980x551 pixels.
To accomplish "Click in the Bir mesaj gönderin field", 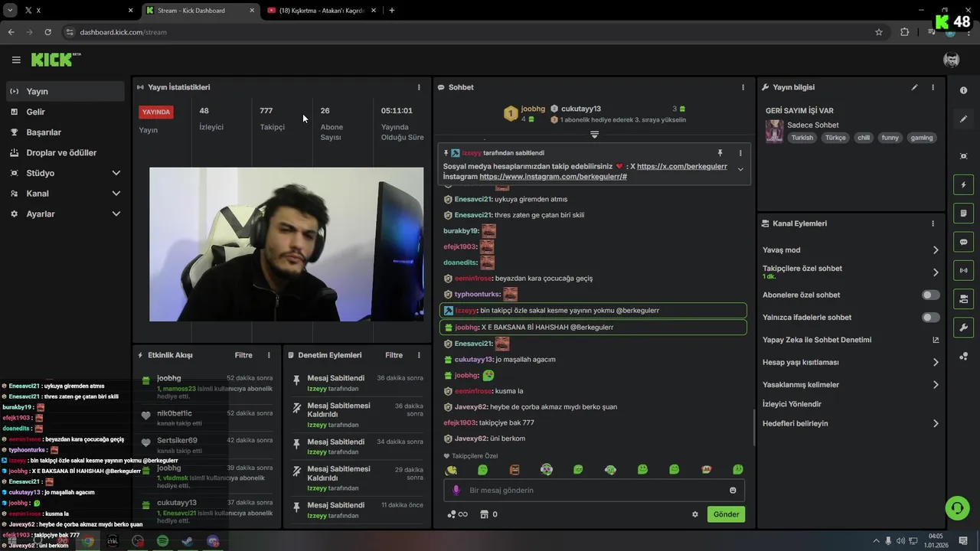I will pos(594,491).
